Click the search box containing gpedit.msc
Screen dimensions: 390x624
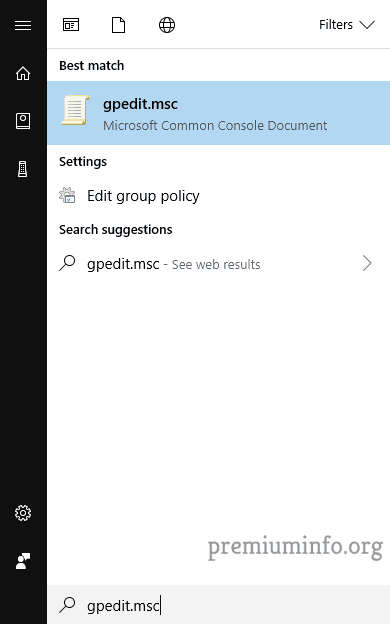218,605
